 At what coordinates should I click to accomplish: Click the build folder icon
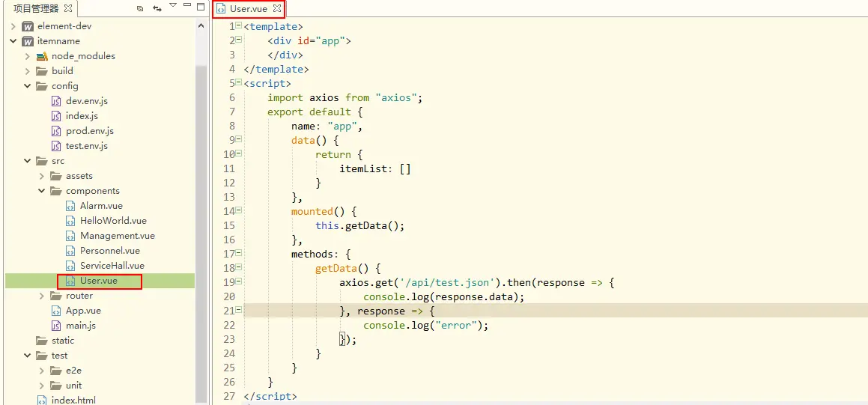(42, 71)
